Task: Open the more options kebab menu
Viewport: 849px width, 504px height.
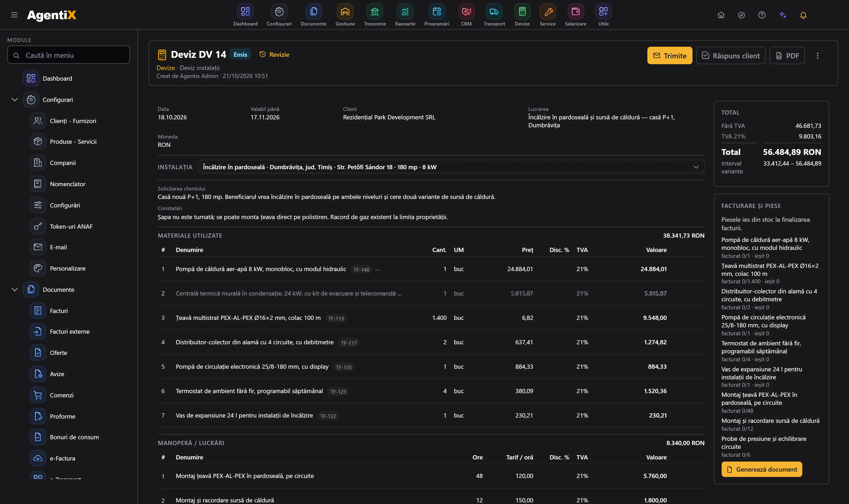Action: (x=817, y=56)
